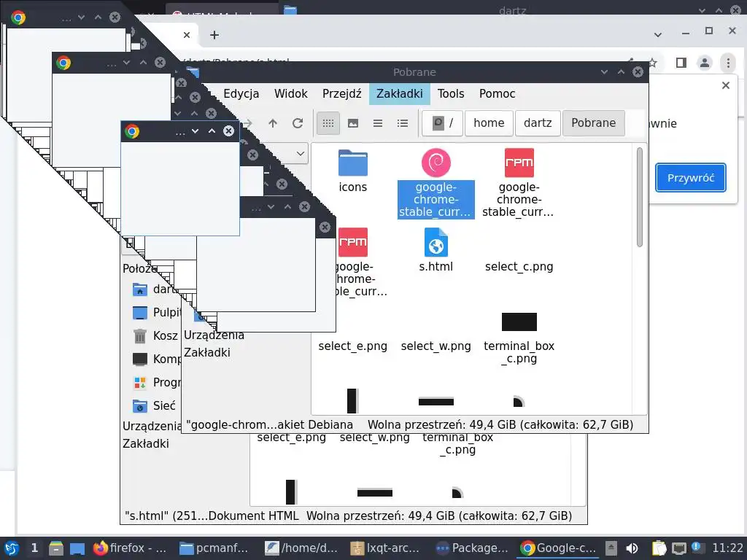
Task: Open the Przejdź menu
Action: coord(341,94)
